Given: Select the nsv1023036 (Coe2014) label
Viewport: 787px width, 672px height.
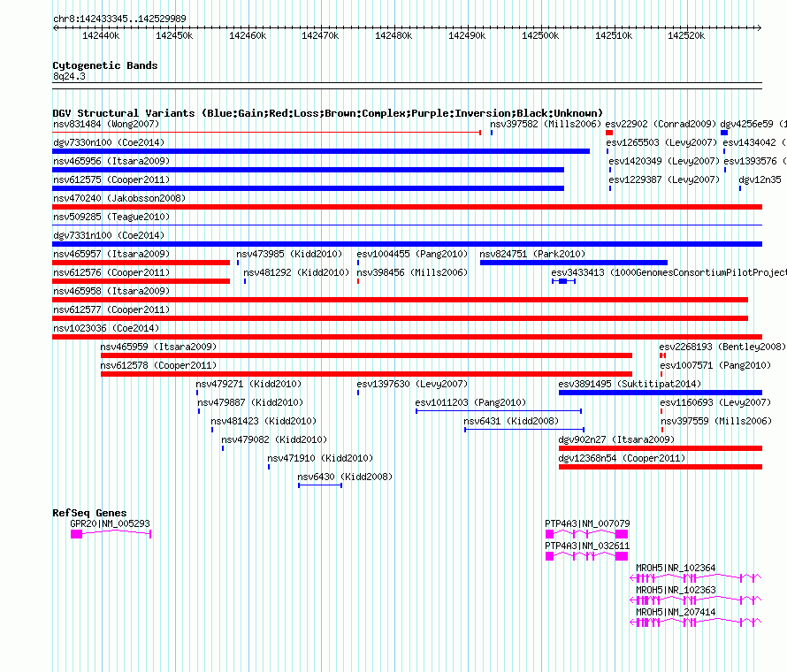Looking at the screenshot, I should click(106, 328).
